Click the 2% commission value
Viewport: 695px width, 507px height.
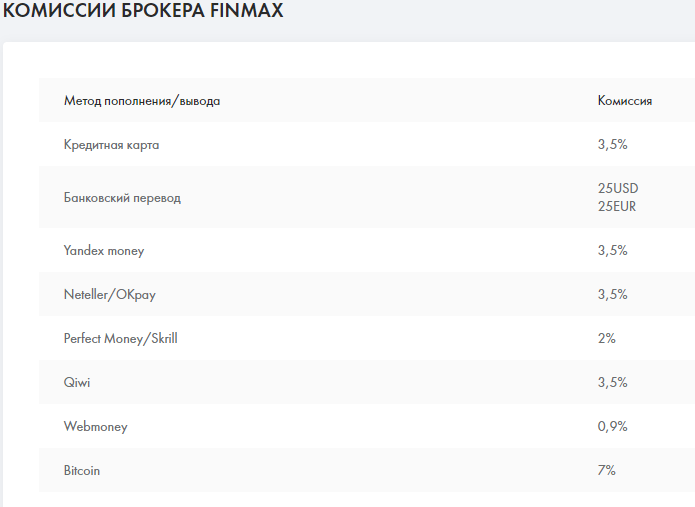[x=606, y=339]
